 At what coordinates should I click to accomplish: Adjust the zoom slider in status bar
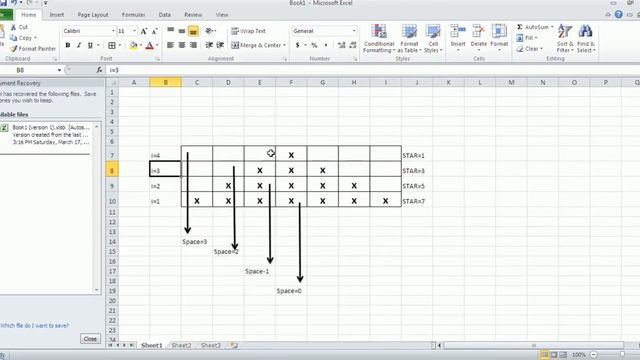622,355
